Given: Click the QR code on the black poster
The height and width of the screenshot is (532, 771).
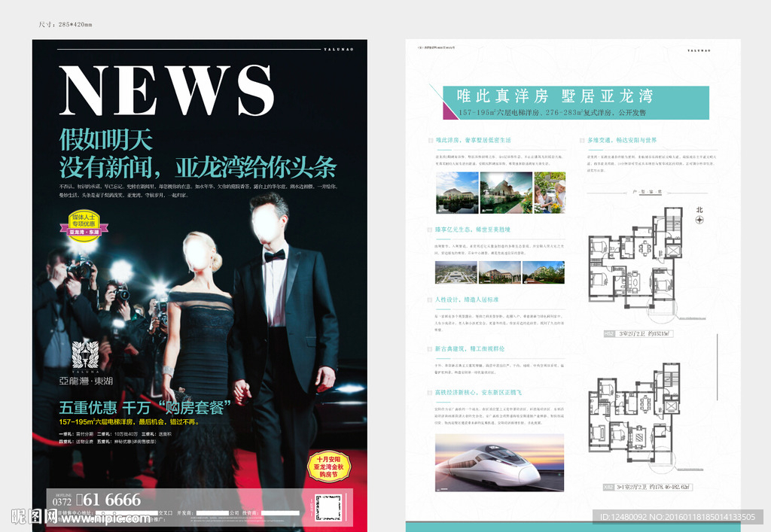Looking at the screenshot, I should coord(328,508).
